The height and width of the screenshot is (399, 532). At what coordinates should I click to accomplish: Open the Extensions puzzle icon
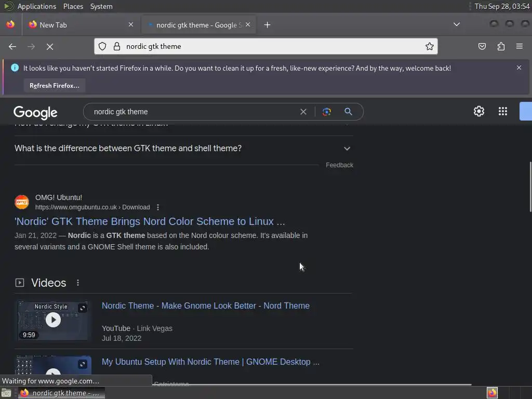point(501,46)
